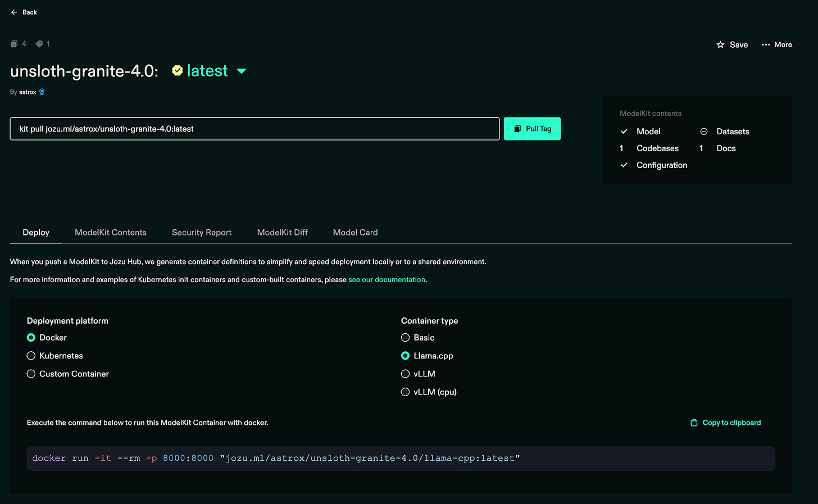818x504 pixels.
Task: Click the copy icon in Pull Tag
Action: coord(517,129)
